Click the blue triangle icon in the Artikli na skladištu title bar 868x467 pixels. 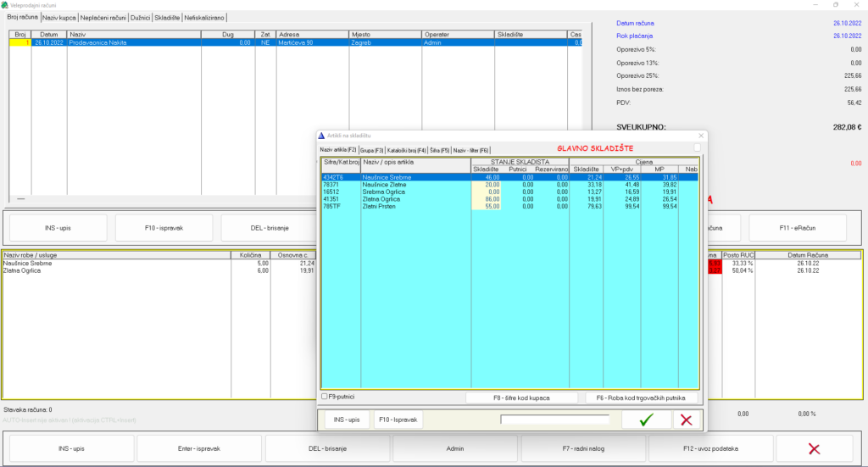321,136
